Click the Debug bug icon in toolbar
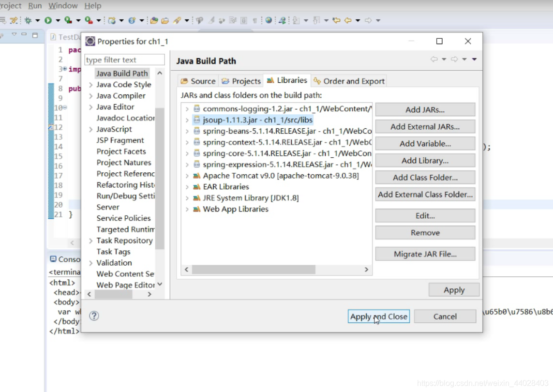The height and width of the screenshot is (392, 553). tap(28, 20)
